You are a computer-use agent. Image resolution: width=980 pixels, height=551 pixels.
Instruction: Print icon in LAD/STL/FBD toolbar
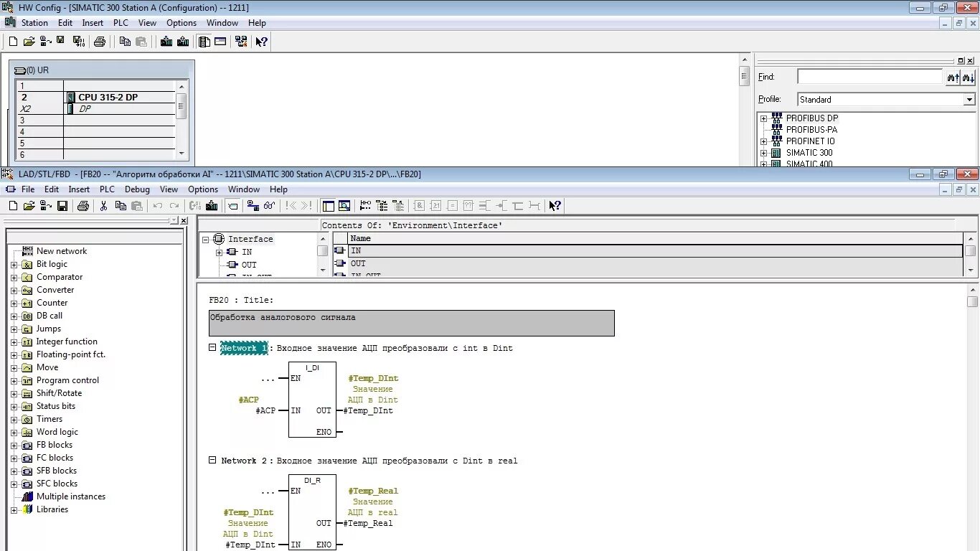click(83, 206)
